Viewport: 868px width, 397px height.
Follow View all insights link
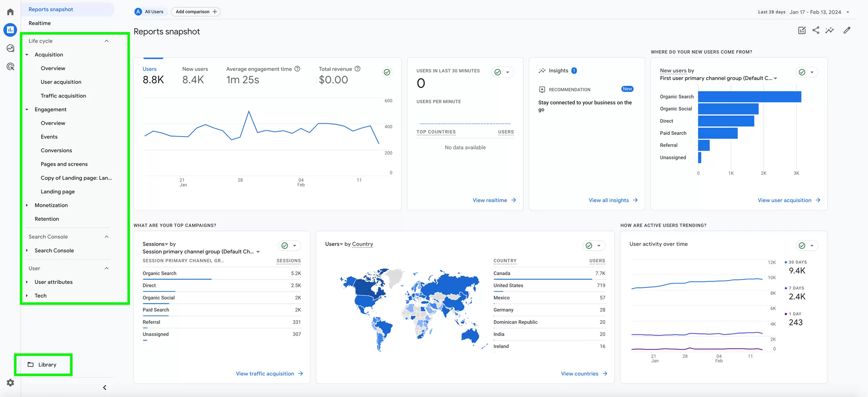coord(613,200)
